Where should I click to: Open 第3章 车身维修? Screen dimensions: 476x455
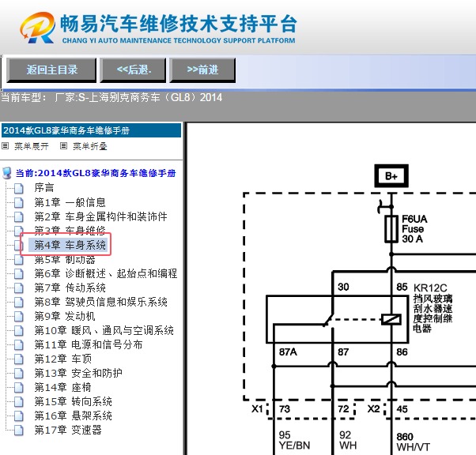70,229
